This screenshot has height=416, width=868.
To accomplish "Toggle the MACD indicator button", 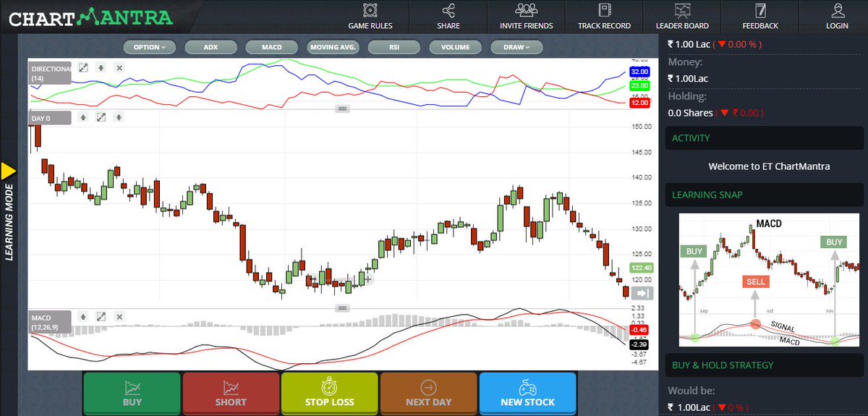I will 272,47.
